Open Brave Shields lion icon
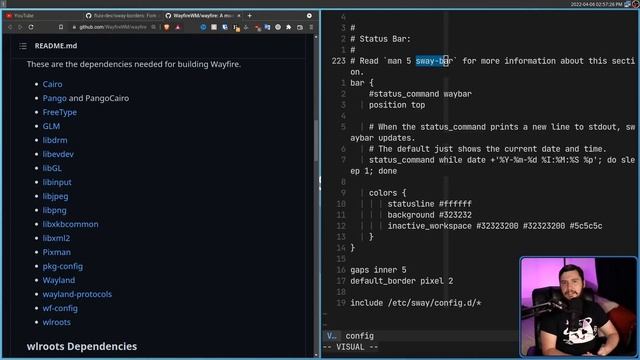Image resolution: width=640 pixels, height=360 pixels. (167, 27)
